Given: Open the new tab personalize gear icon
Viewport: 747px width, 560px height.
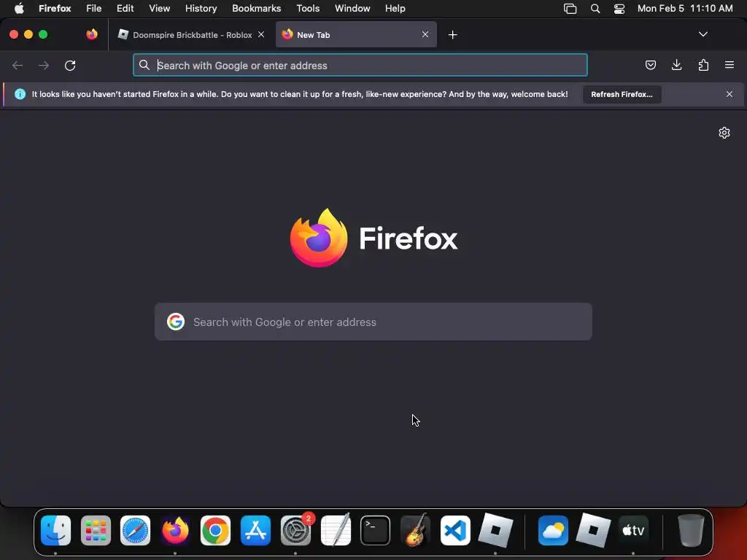Looking at the screenshot, I should pyautogui.click(x=724, y=133).
